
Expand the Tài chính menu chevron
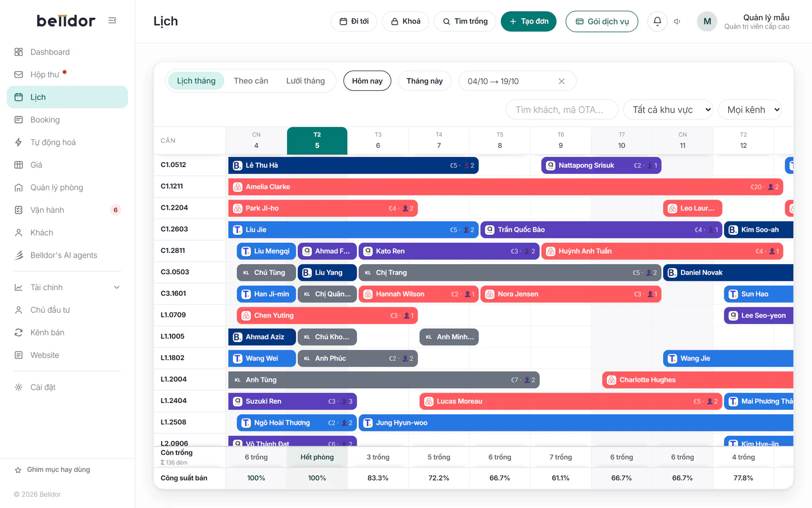(117, 288)
